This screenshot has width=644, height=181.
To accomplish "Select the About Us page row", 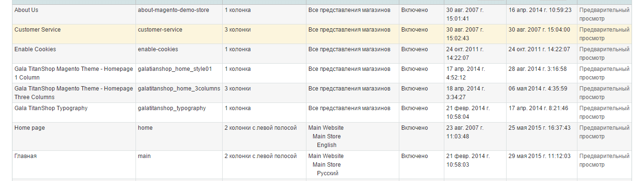I will [x=322, y=14].
